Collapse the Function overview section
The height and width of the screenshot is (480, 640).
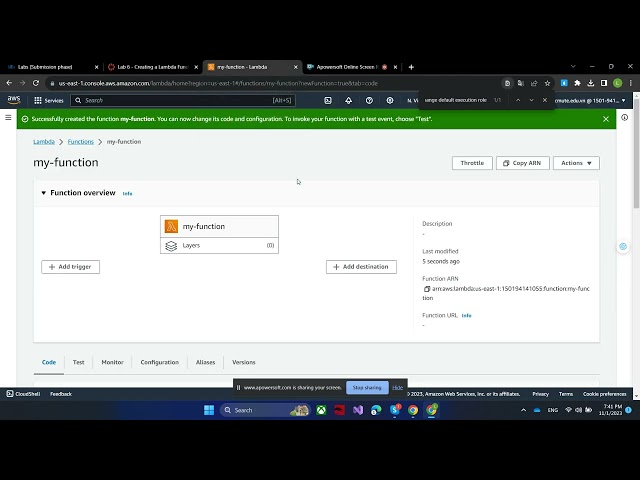[43, 193]
